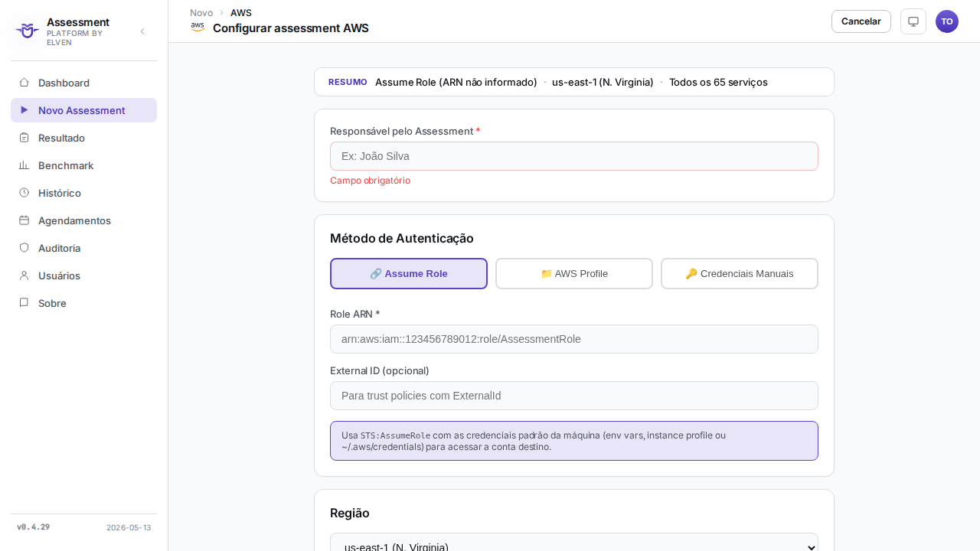
Task: Click the Usuários person icon
Action: (x=24, y=275)
